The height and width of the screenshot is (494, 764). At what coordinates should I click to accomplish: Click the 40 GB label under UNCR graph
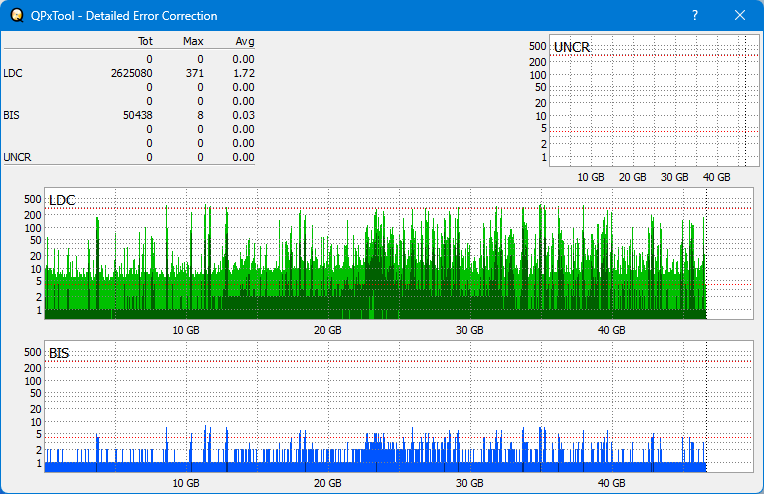coord(717,177)
